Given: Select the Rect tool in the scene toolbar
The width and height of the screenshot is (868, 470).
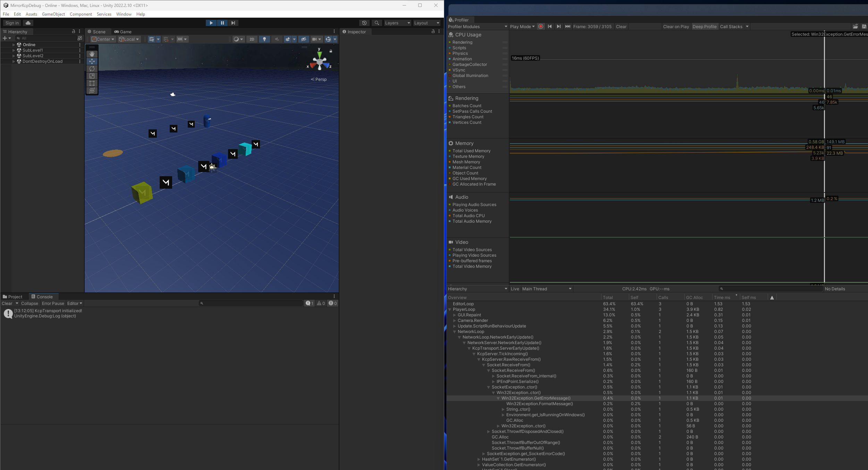Looking at the screenshot, I should coord(92,83).
